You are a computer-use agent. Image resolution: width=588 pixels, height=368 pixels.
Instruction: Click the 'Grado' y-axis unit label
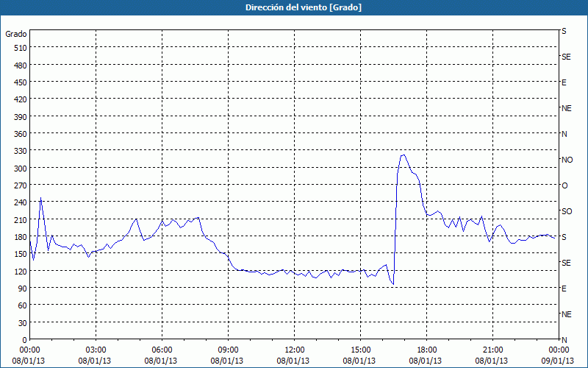click(16, 34)
